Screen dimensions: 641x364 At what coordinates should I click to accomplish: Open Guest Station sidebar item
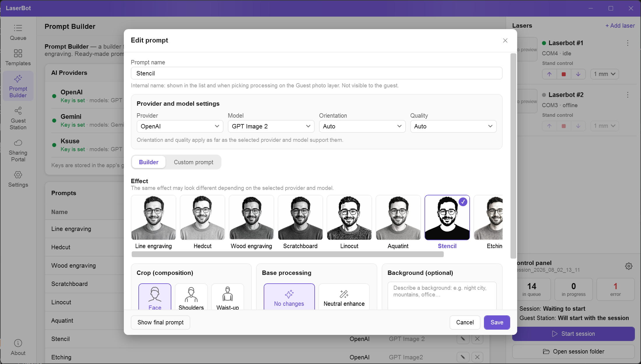[18, 118]
